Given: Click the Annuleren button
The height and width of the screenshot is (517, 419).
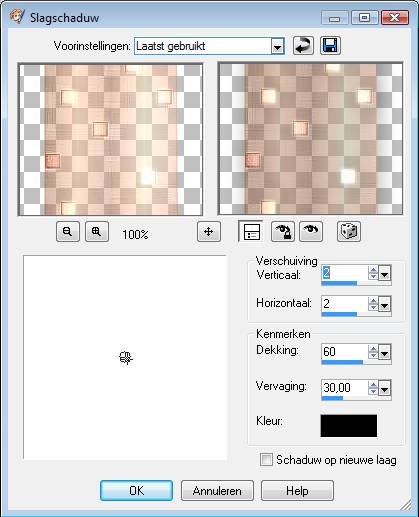Looking at the screenshot, I should [x=217, y=490].
